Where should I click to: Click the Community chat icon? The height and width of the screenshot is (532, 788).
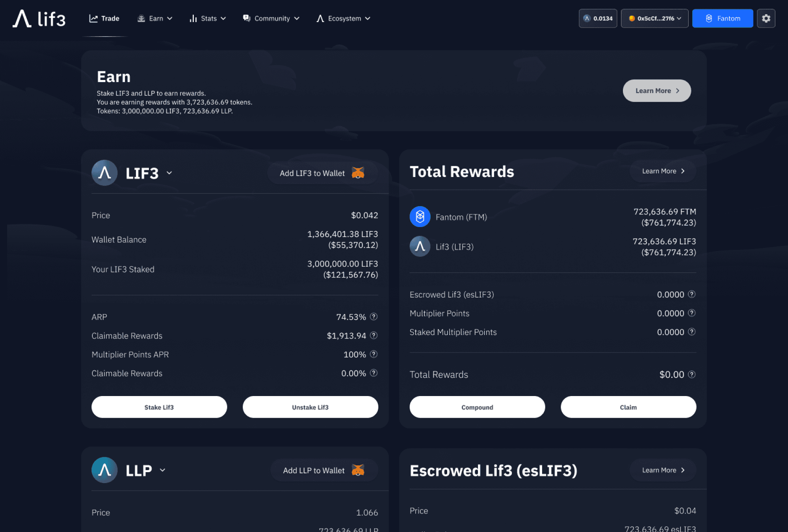coord(247,18)
